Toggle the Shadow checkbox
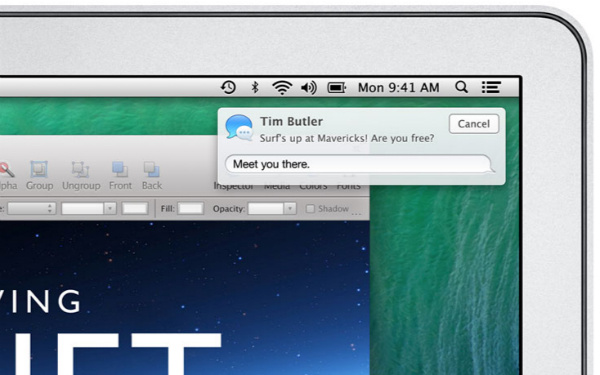 [x=310, y=209]
